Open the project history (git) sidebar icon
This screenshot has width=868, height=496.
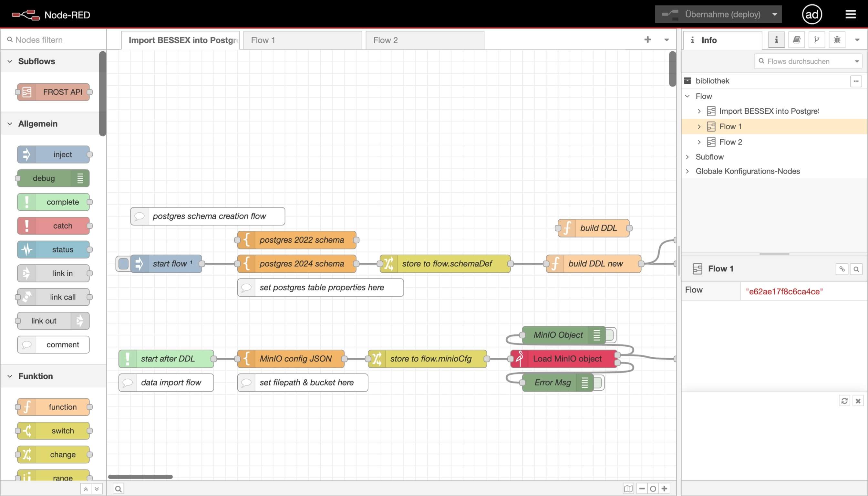(816, 39)
